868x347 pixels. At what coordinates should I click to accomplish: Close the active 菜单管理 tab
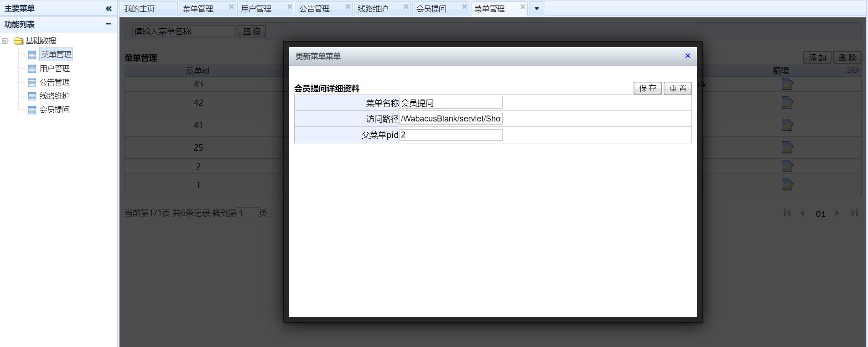tap(523, 7)
